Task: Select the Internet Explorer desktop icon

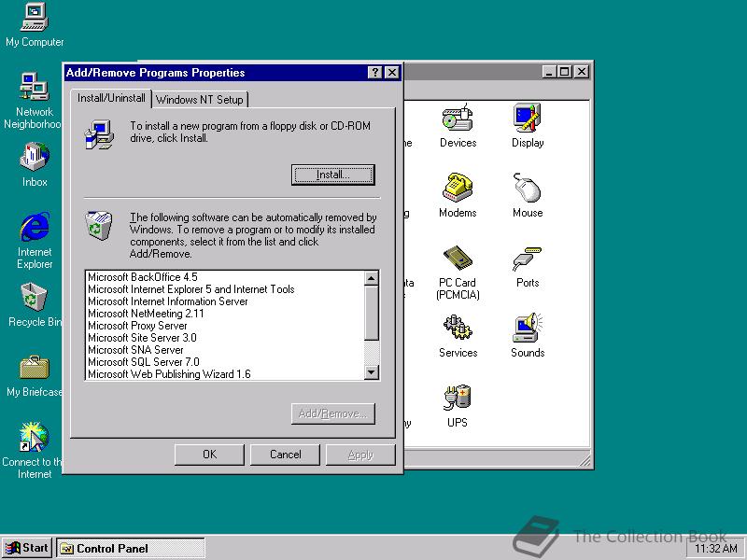Action: point(35,241)
